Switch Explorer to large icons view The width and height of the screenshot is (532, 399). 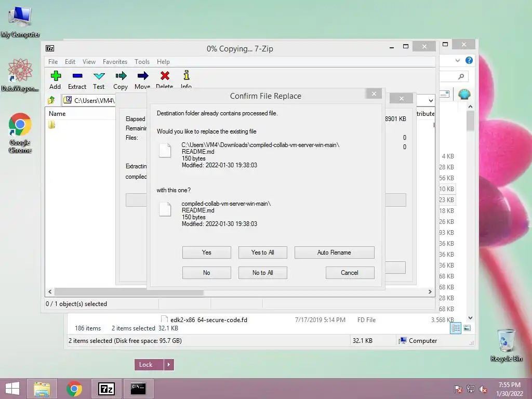tap(467, 328)
